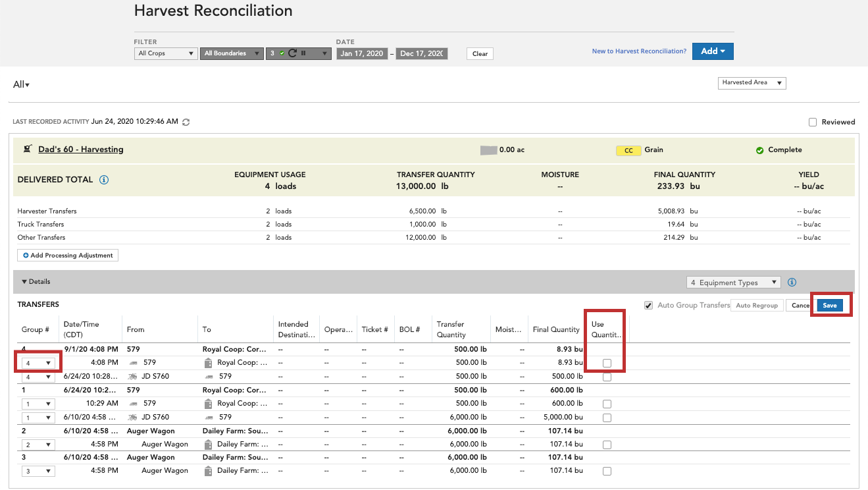Open the status filter dropdown showing 3

299,53
